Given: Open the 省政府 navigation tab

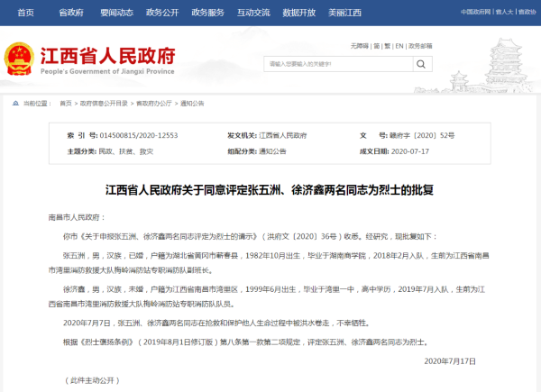Looking at the screenshot, I should click(x=70, y=12).
